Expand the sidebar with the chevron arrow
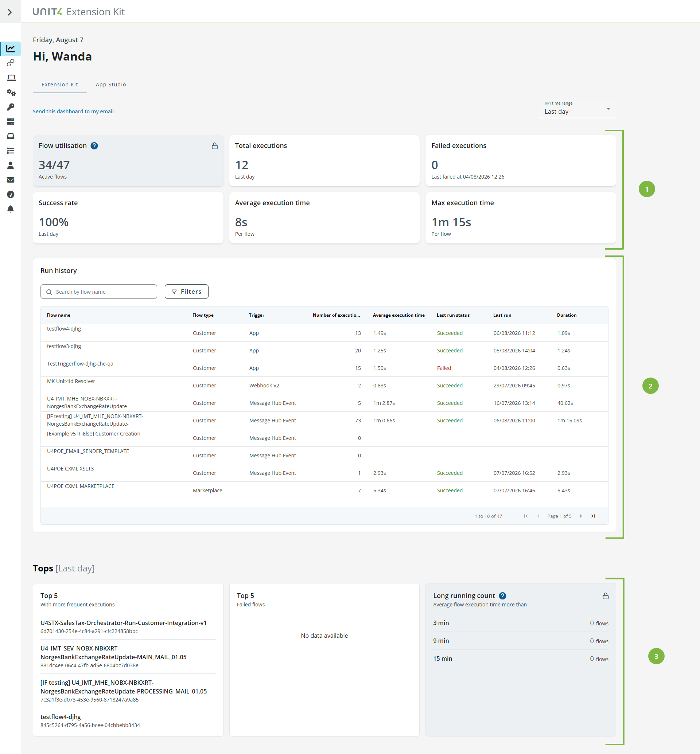700x754 pixels. click(10, 12)
